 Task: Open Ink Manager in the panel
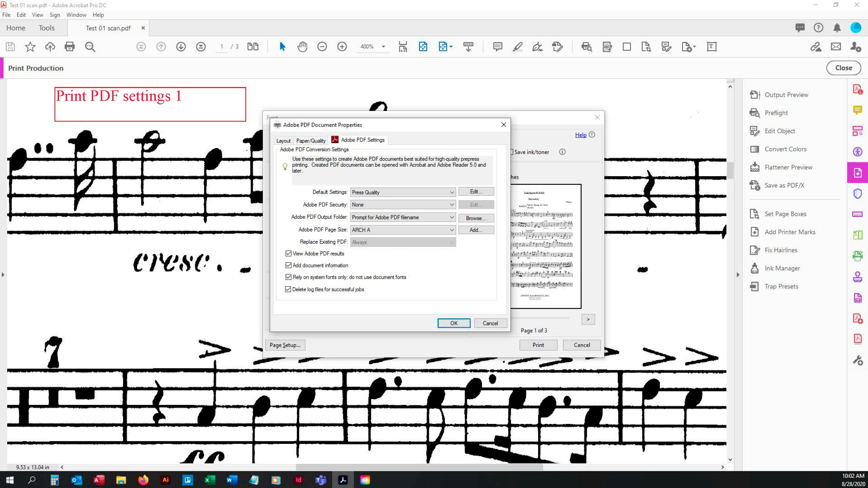pos(782,268)
